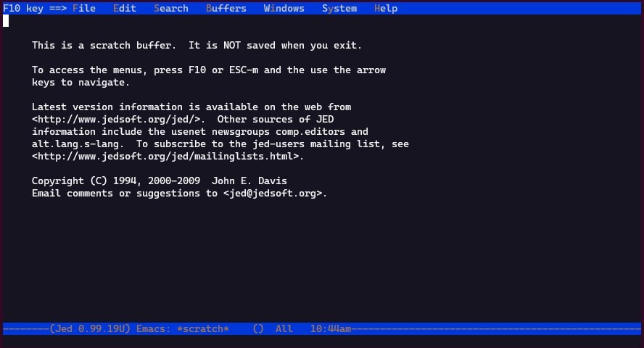The image size is (644, 348).
Task: Place cursor on 'This is a scratch buffer' line
Action: (x=197, y=46)
